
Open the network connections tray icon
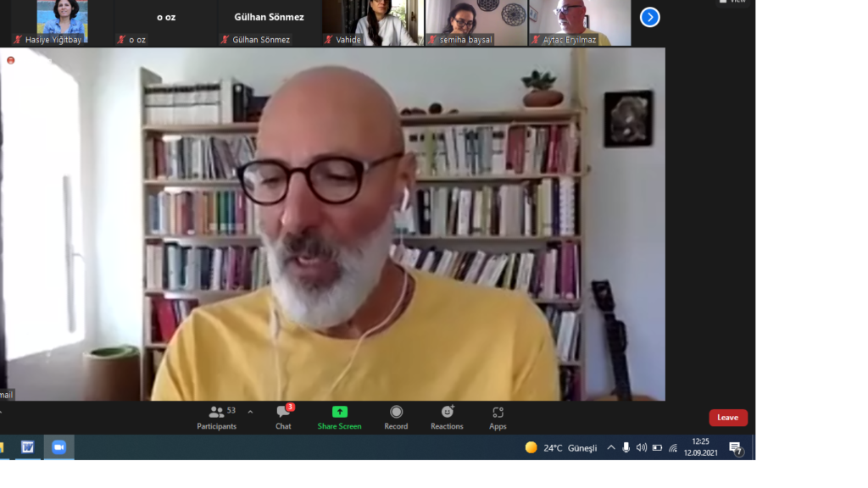(673, 447)
